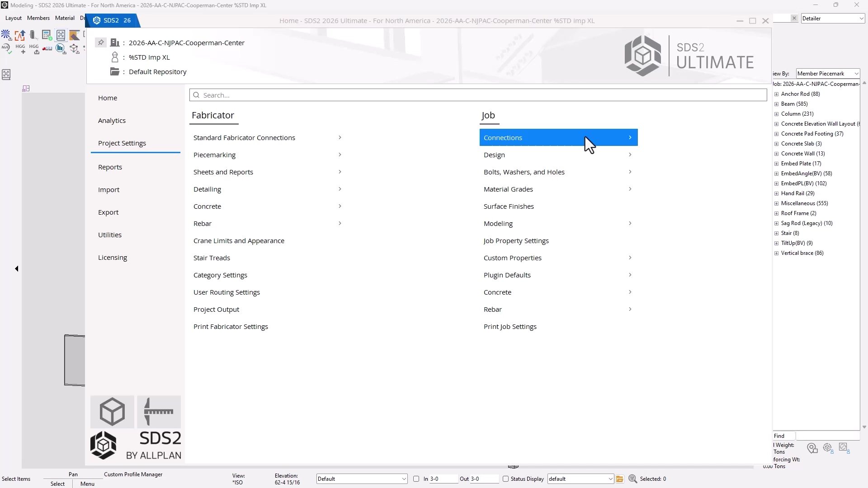This screenshot has width=868, height=488.
Task: Click the AGA checkmark toolbar icon
Action: point(6,48)
